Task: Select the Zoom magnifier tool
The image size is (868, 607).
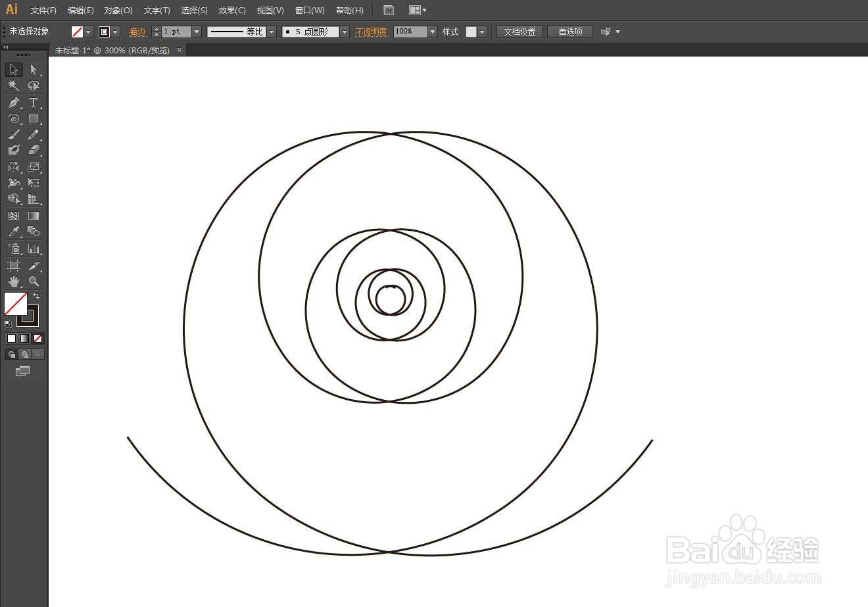Action: click(x=34, y=281)
